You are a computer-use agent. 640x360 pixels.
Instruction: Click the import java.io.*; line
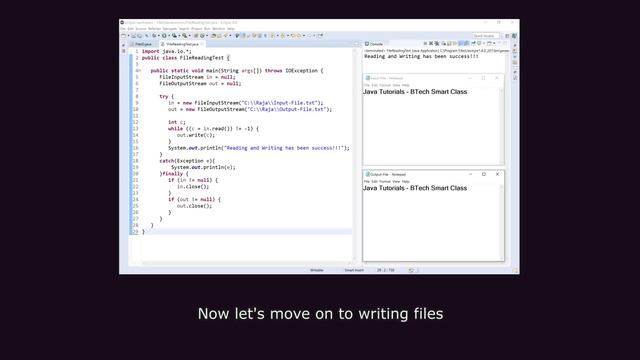[167, 51]
